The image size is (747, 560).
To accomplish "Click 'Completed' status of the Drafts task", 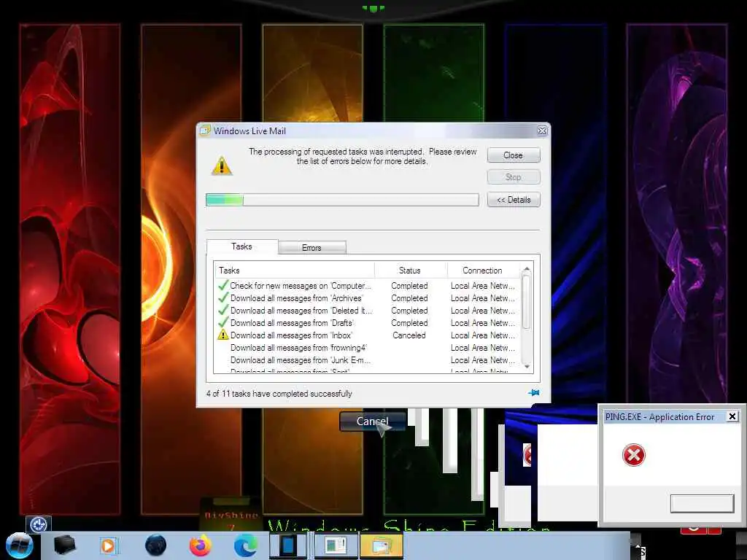I will click(410, 323).
